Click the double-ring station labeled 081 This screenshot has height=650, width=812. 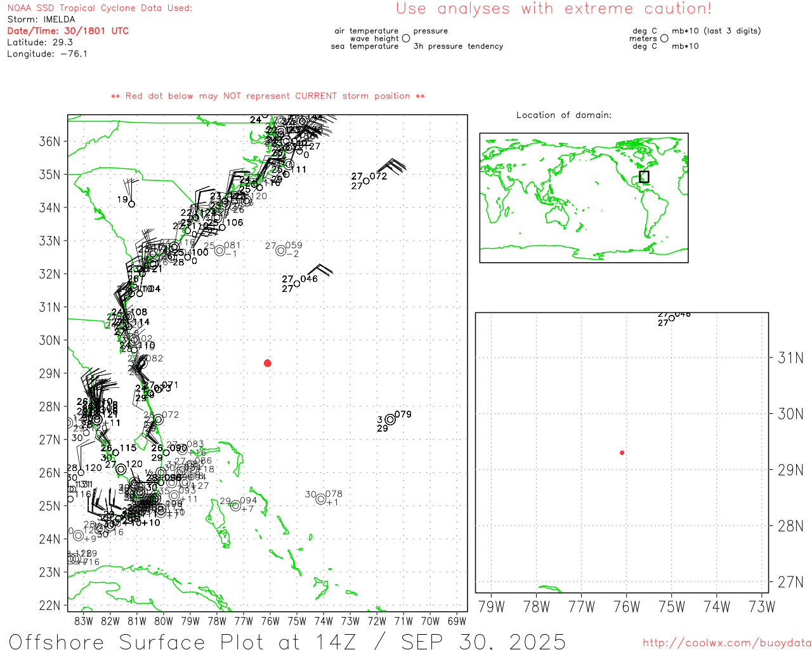tap(219, 251)
